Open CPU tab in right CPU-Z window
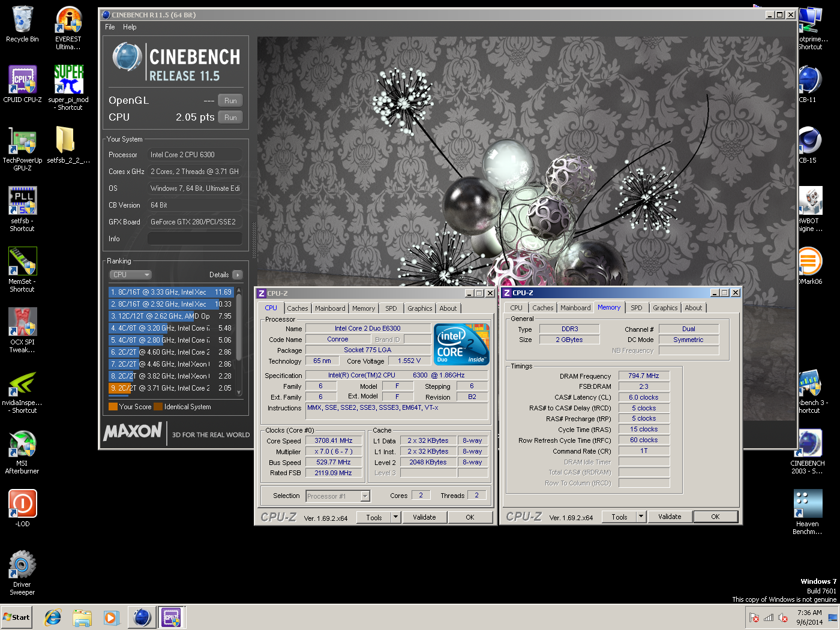 516,308
